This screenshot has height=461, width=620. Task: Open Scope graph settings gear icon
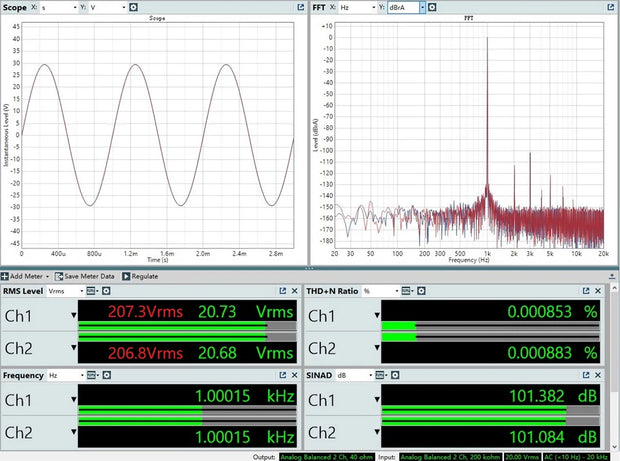pyautogui.click(x=135, y=7)
